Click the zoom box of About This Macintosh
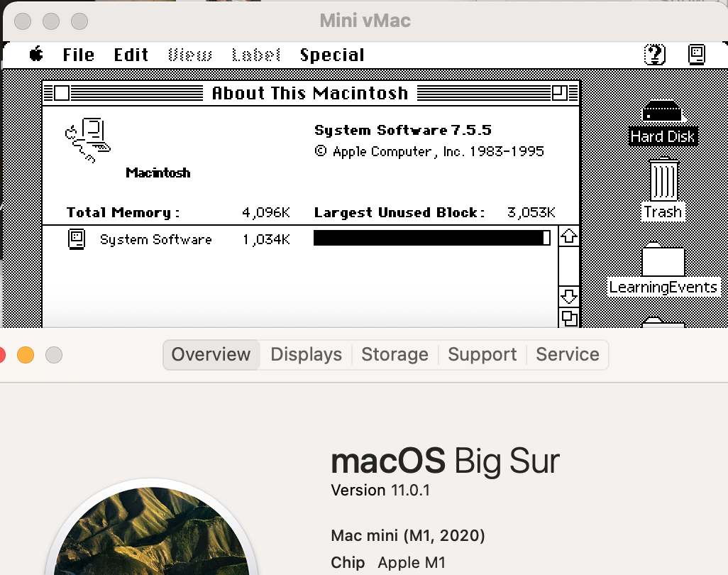 [x=559, y=93]
